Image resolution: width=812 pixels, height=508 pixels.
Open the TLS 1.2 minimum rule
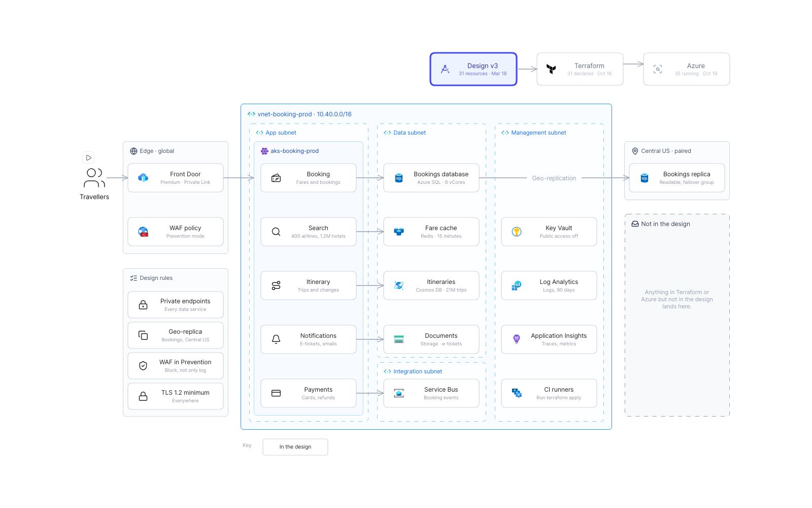(176, 396)
